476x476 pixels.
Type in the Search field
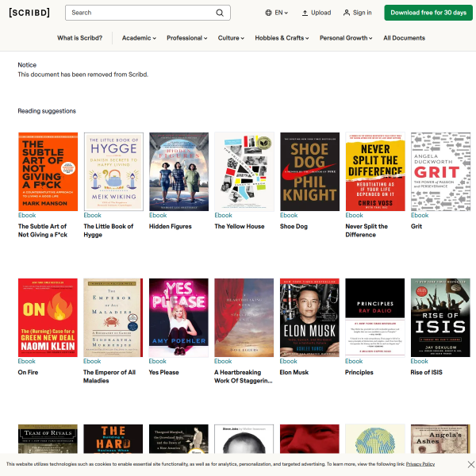139,13
